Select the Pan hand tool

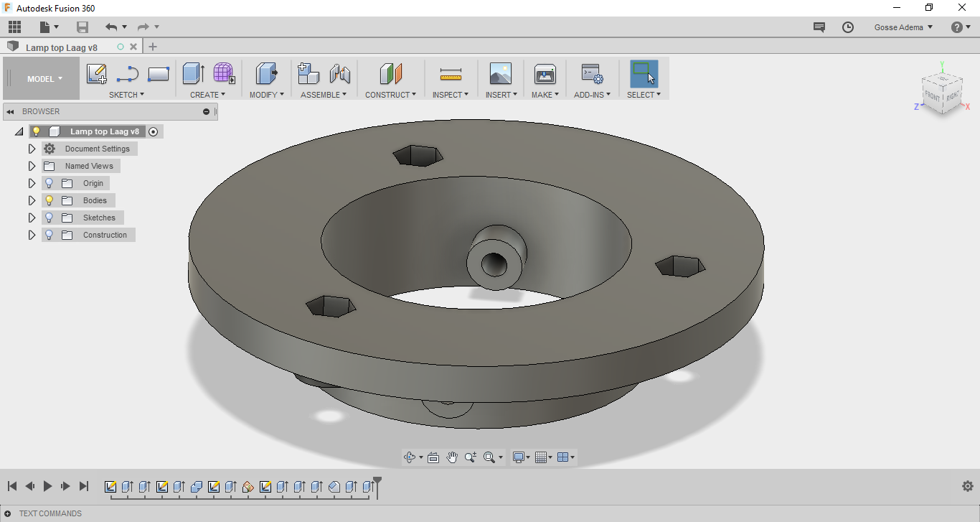pyautogui.click(x=452, y=457)
